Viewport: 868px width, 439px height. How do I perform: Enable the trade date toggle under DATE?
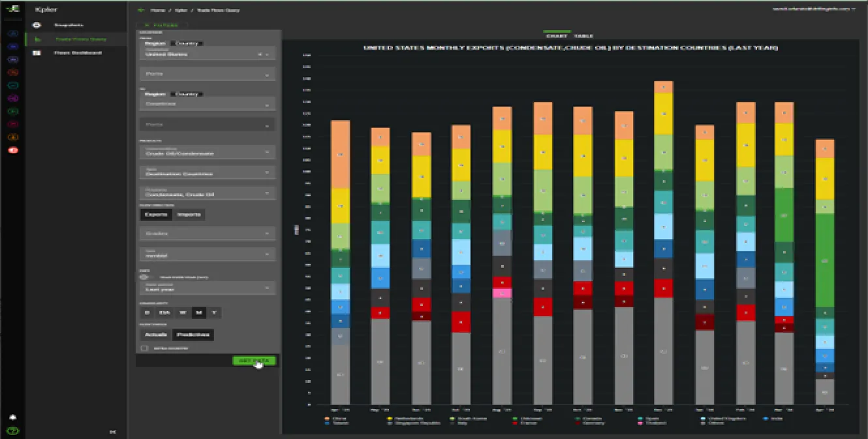click(144, 276)
